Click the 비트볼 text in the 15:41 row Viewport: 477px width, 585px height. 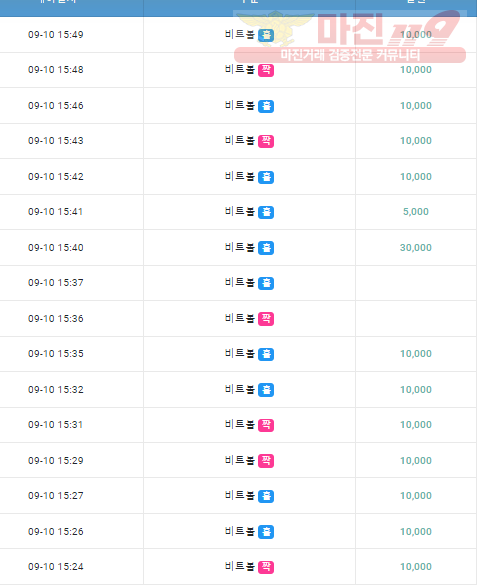(x=240, y=212)
